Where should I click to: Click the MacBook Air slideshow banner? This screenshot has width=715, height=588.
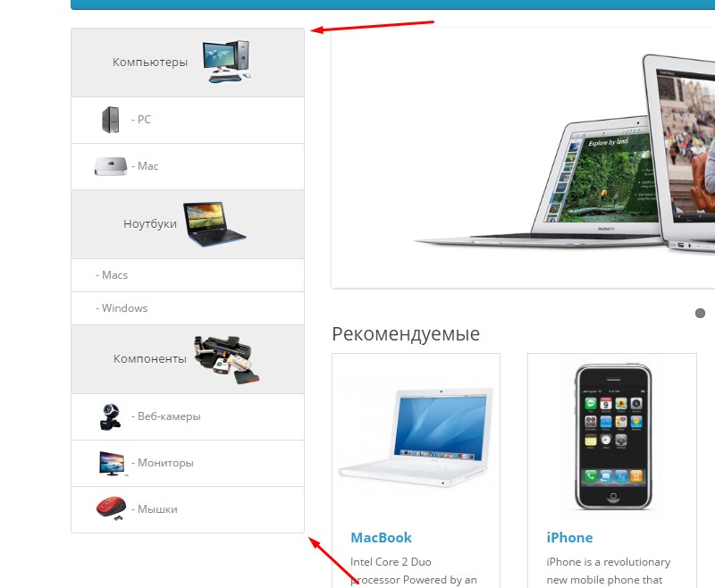tap(523, 157)
